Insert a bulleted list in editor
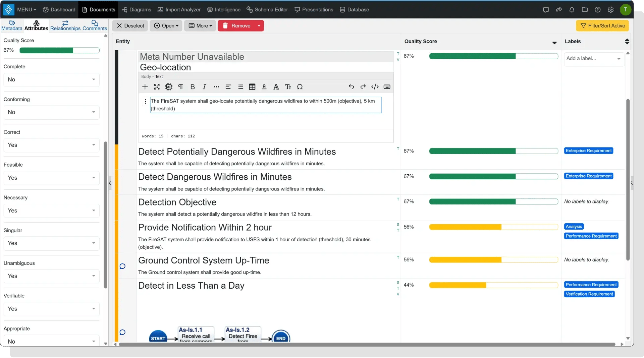The image size is (644, 358). (x=240, y=87)
